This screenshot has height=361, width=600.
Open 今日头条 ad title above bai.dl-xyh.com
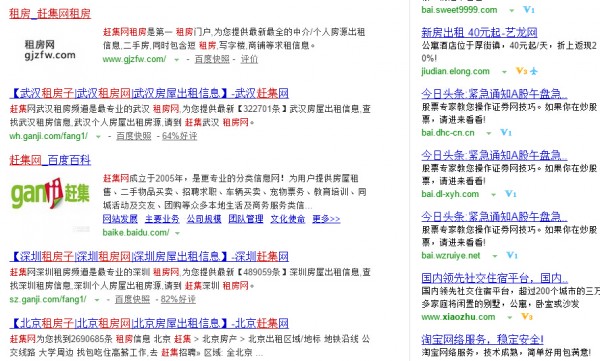(494, 155)
